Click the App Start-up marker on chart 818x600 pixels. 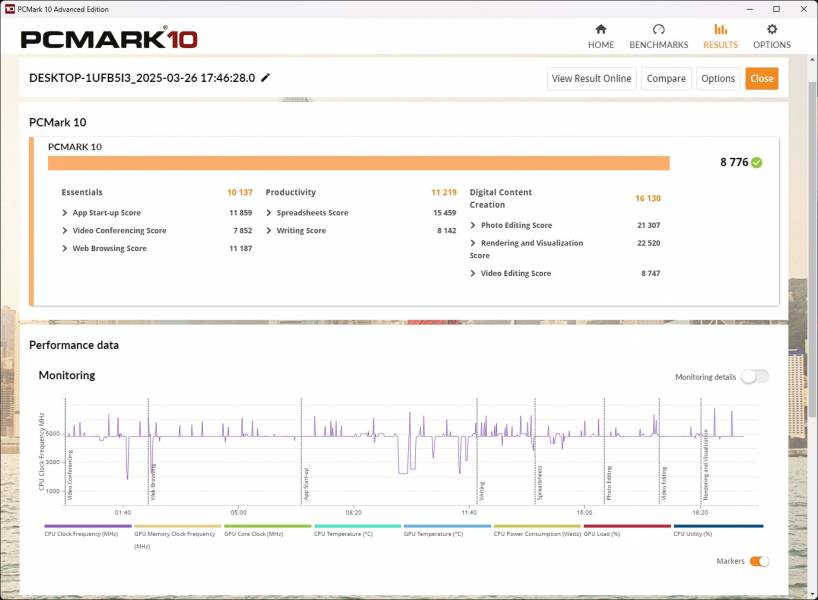306,484
